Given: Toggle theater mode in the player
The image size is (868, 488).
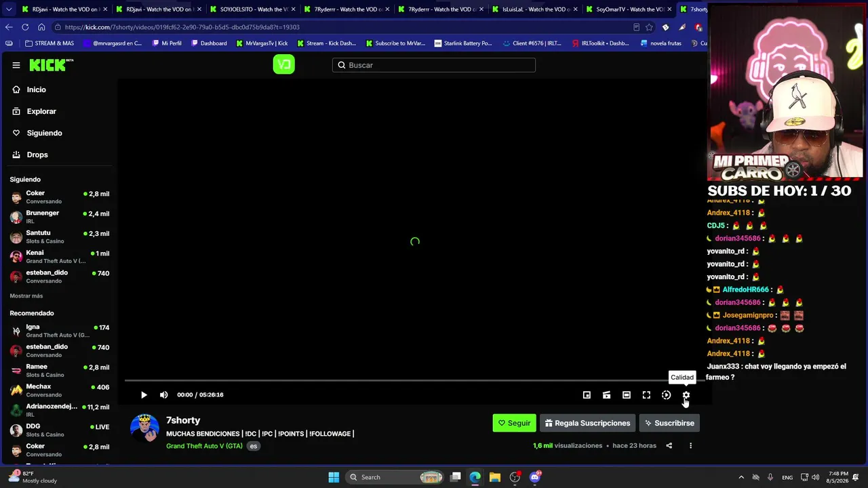Looking at the screenshot, I should (x=627, y=395).
